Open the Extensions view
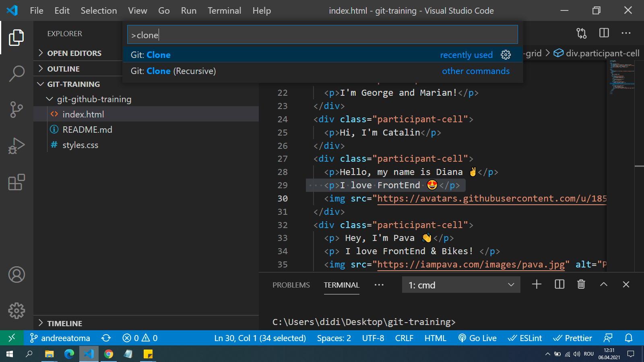644x362 pixels. [17, 182]
